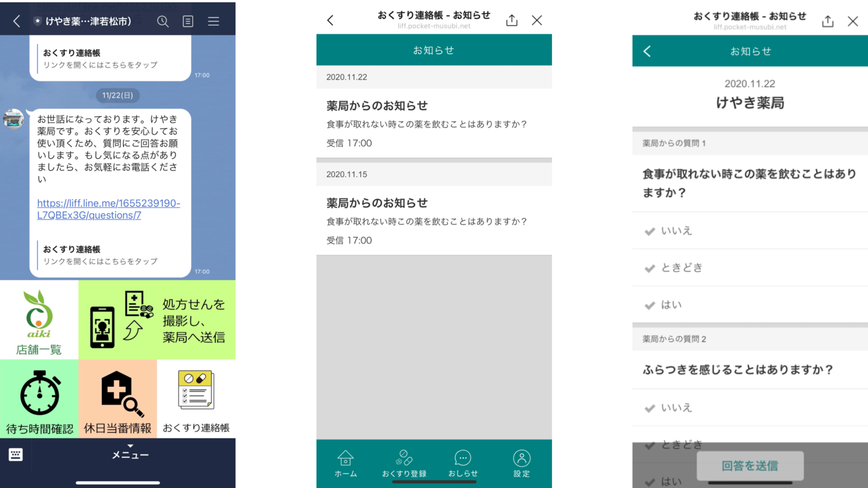Tap the 回答を送信 button

[x=749, y=466]
